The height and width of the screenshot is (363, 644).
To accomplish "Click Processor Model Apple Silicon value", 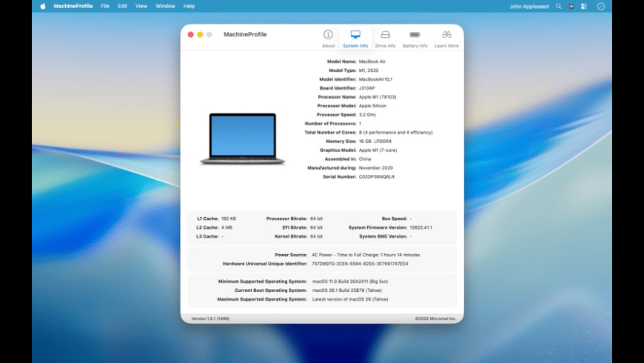I will tap(372, 106).
